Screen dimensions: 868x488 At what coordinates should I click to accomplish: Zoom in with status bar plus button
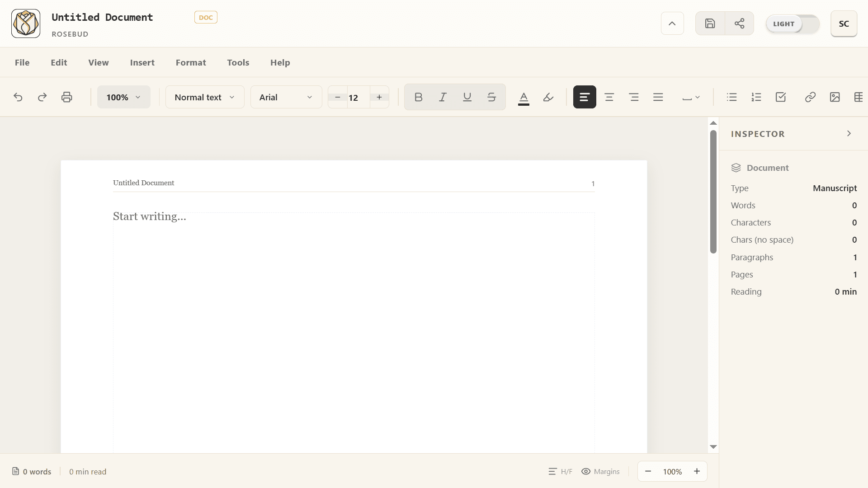pos(697,472)
